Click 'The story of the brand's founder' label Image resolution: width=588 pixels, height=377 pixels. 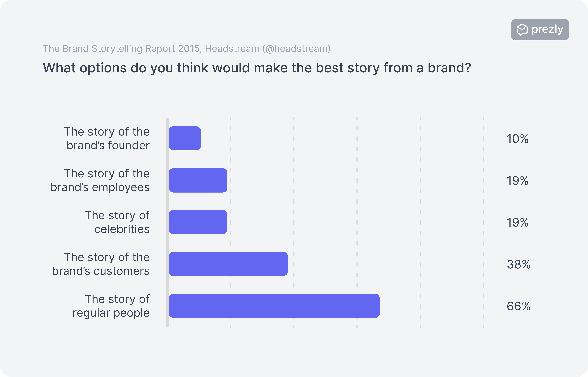[x=107, y=139]
